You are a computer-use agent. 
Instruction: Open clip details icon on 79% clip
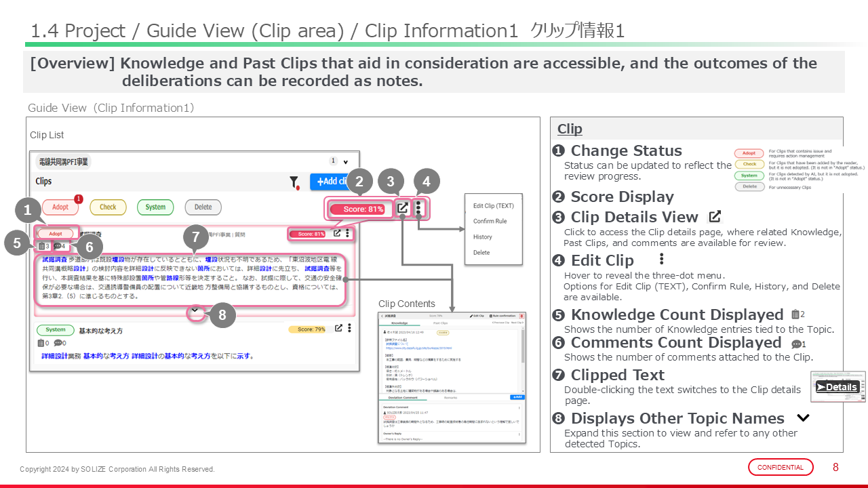(337, 329)
